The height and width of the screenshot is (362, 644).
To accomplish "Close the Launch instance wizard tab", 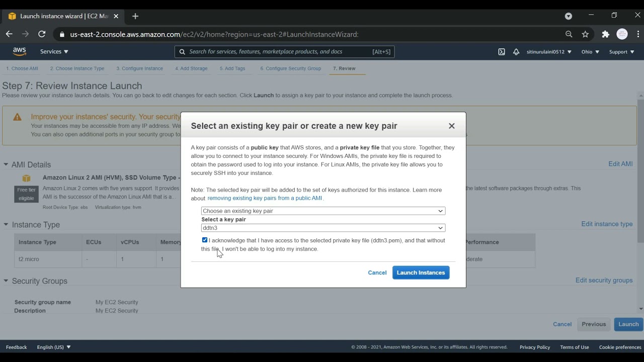I will pyautogui.click(x=116, y=16).
